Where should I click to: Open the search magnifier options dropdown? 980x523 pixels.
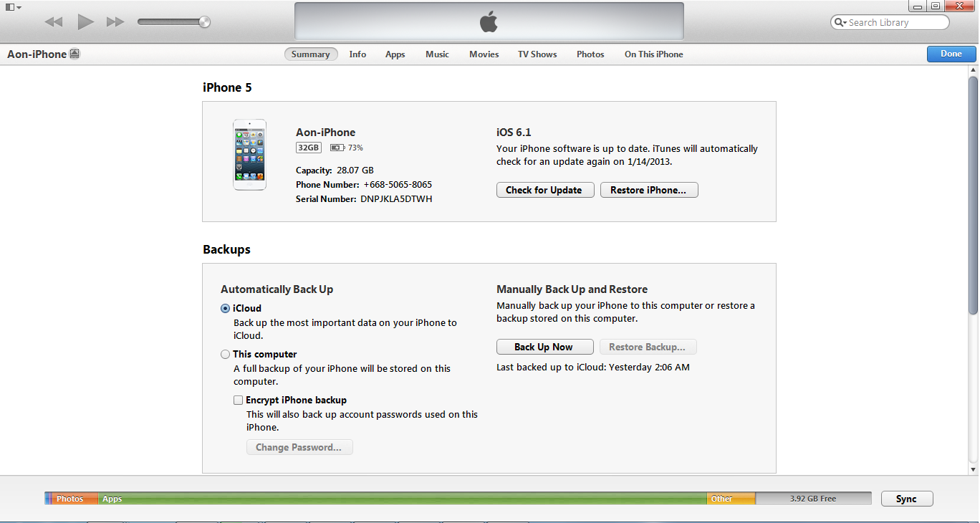(840, 23)
